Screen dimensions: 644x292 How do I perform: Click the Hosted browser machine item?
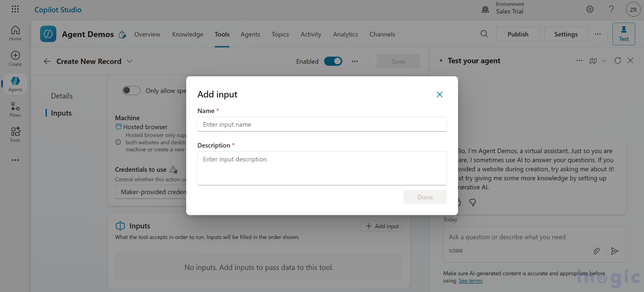click(x=142, y=127)
